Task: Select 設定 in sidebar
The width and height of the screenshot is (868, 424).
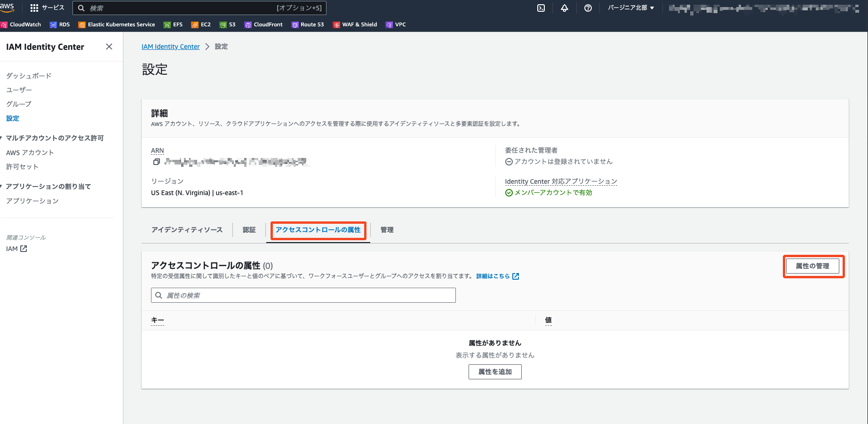Action: (13, 118)
